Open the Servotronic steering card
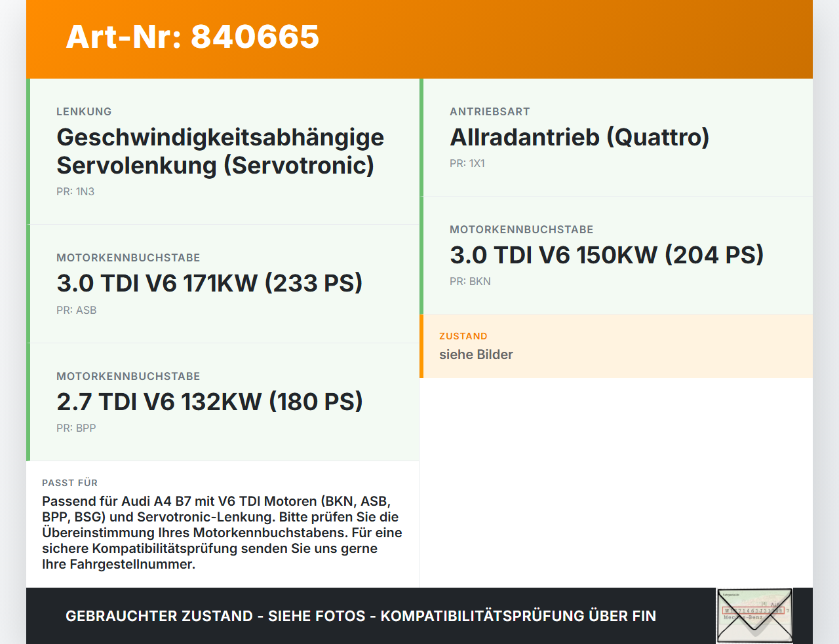 click(223, 151)
